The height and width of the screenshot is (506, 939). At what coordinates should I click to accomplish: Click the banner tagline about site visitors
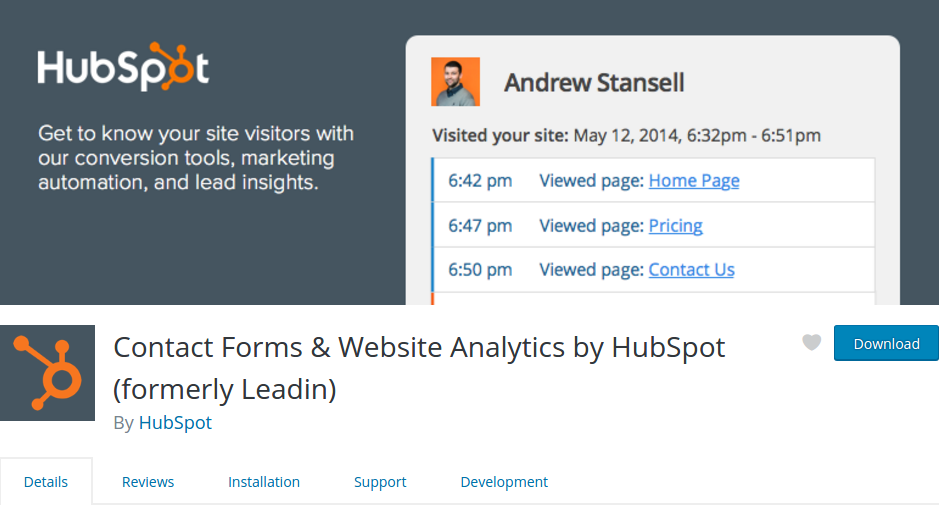pos(196,157)
